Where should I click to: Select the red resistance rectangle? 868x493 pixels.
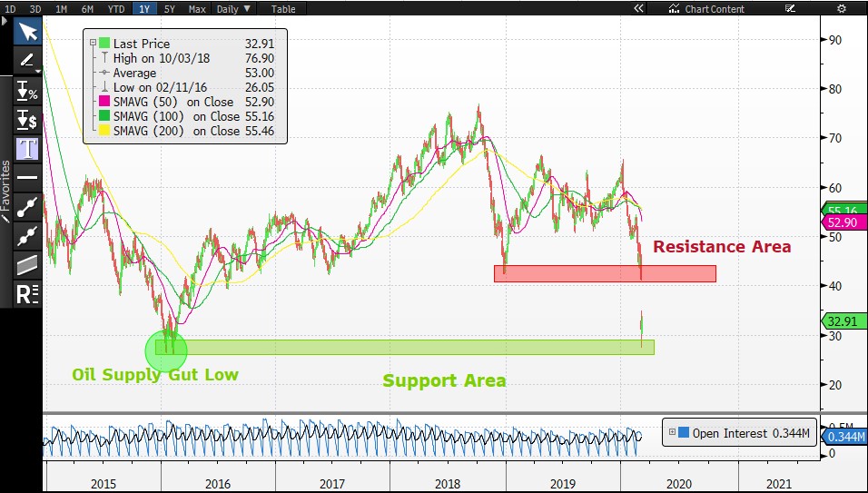click(x=605, y=274)
